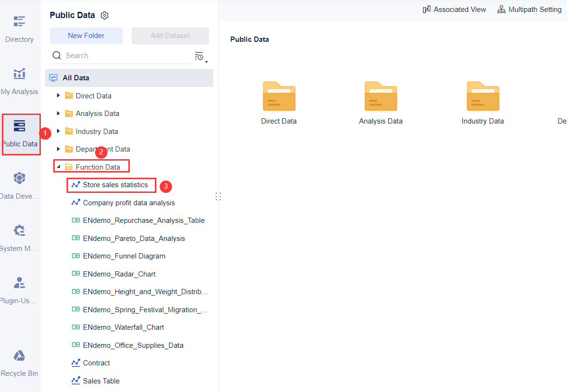Viewport: 567px width, 392px height.
Task: Open the Directory panel in sidebar
Action: pos(19,29)
